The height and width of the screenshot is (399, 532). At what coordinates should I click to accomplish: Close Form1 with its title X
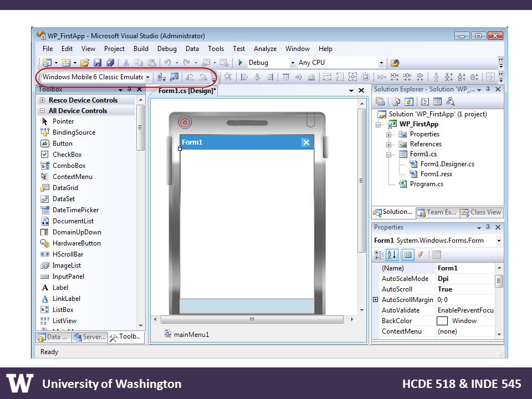(x=306, y=142)
